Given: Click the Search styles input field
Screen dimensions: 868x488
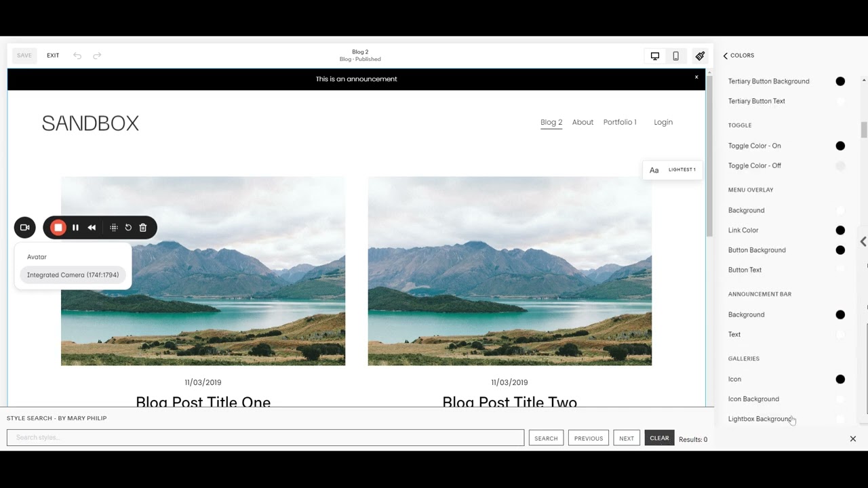Looking at the screenshot, I should (x=265, y=438).
